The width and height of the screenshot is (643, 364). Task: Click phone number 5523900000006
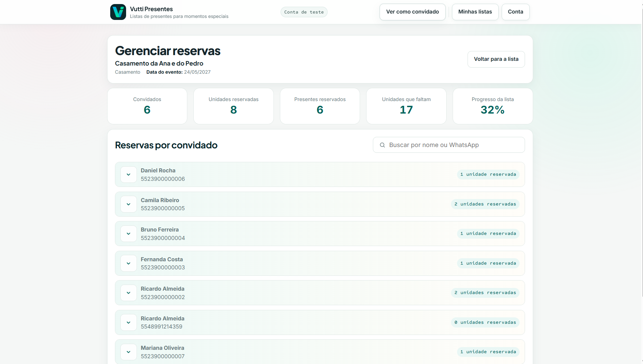pos(163,179)
